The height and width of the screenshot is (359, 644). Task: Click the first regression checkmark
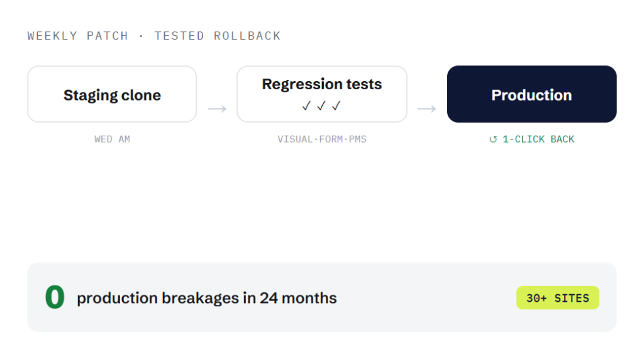(x=306, y=106)
